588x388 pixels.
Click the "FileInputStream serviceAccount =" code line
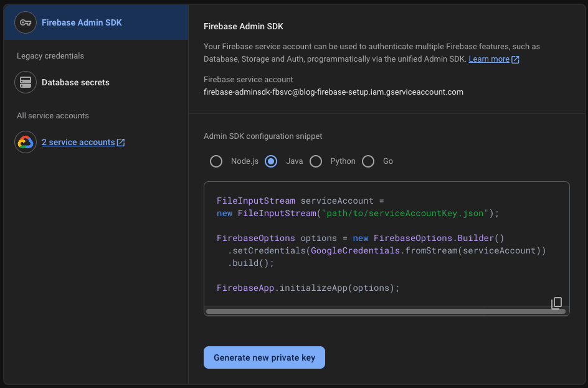coord(300,201)
